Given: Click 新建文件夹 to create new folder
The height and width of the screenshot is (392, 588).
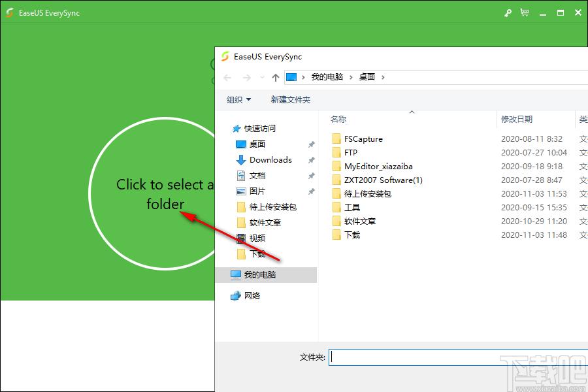Looking at the screenshot, I should (291, 100).
